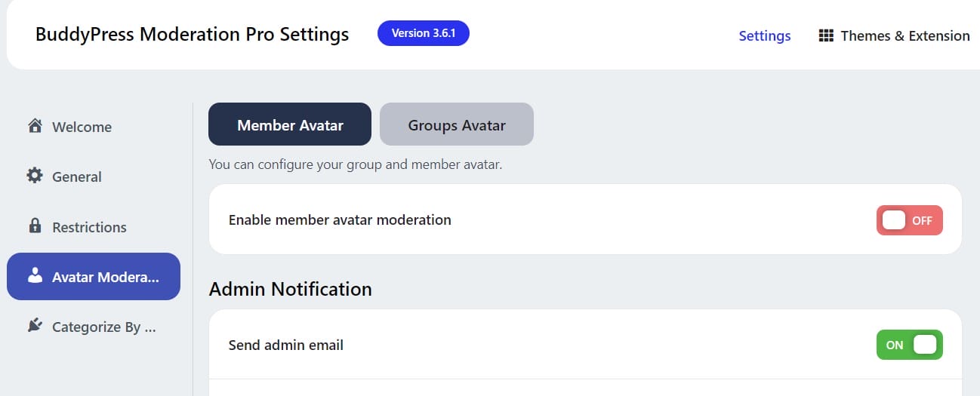Select the plug icon beside Categorize By
Viewport: 980px width, 396px height.
point(35,326)
